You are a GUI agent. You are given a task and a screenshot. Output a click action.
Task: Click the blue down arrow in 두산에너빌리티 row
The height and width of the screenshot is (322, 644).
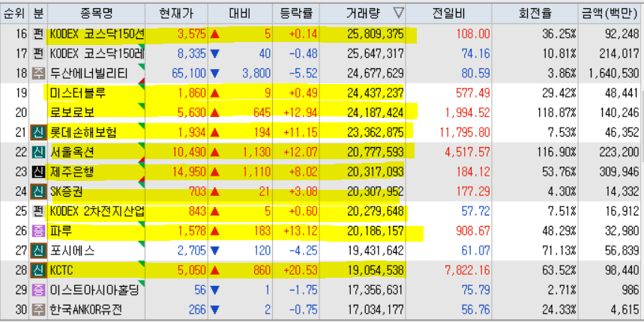[x=214, y=74]
